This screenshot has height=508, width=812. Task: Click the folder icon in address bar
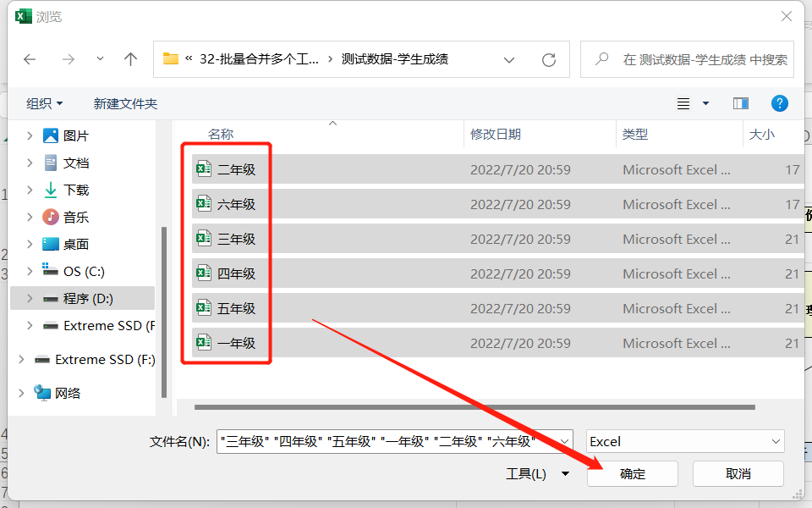pyautogui.click(x=170, y=58)
